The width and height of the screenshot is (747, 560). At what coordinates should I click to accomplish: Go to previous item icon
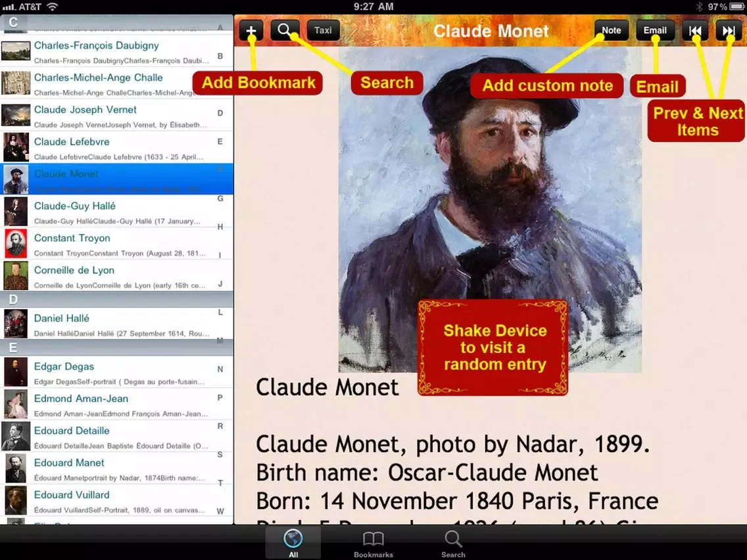coord(695,30)
